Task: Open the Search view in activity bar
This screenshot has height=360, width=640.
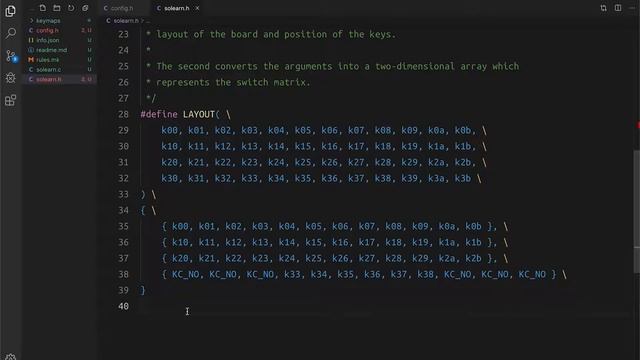Action: pyautogui.click(x=11, y=33)
